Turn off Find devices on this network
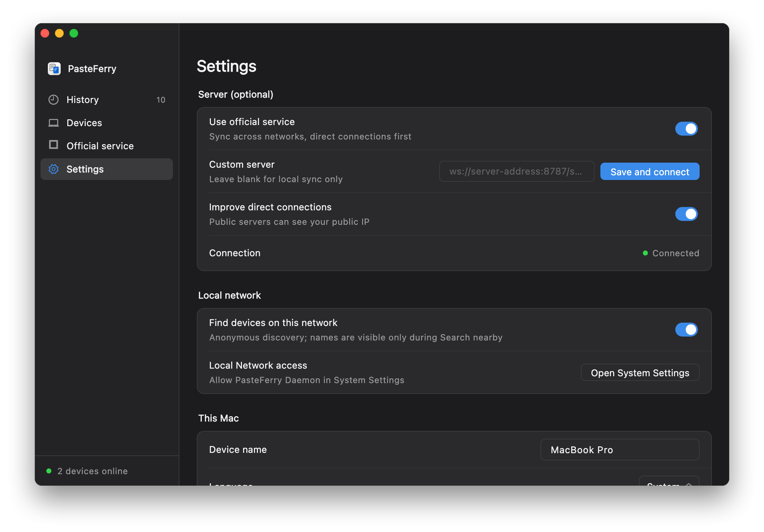The image size is (764, 532). [686, 330]
